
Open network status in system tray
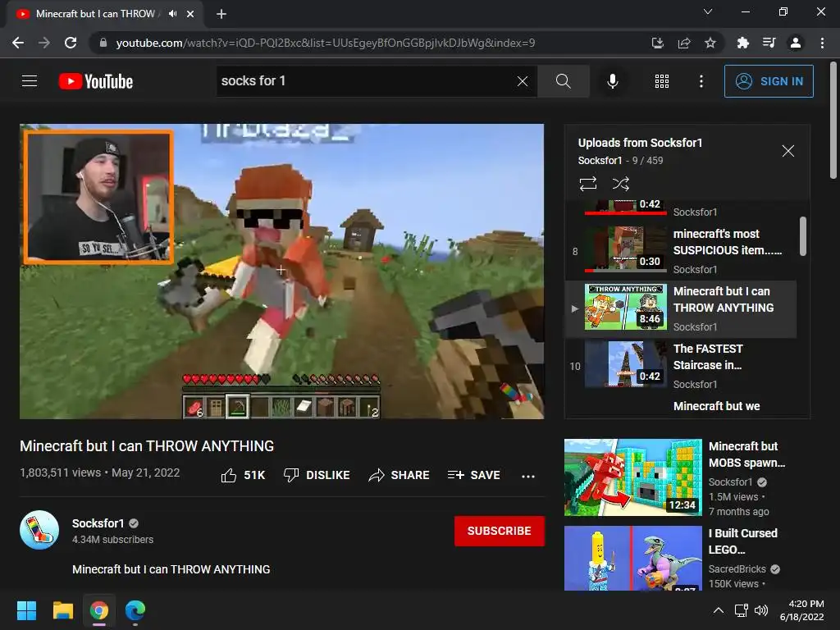742,610
